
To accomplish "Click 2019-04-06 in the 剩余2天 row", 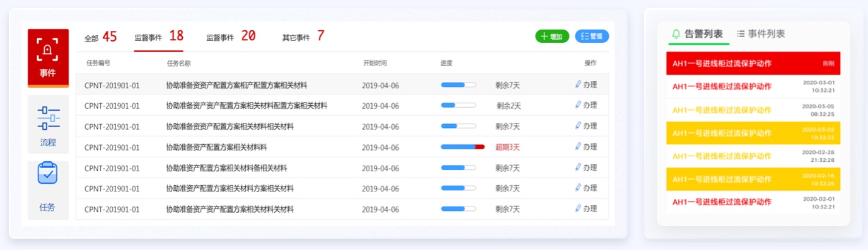I will tap(380, 106).
